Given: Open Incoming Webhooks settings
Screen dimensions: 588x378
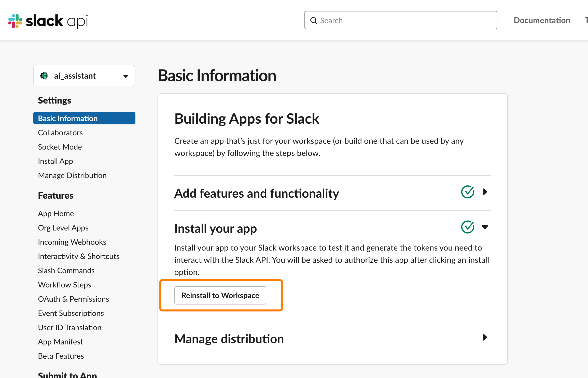Looking at the screenshot, I should (x=72, y=242).
